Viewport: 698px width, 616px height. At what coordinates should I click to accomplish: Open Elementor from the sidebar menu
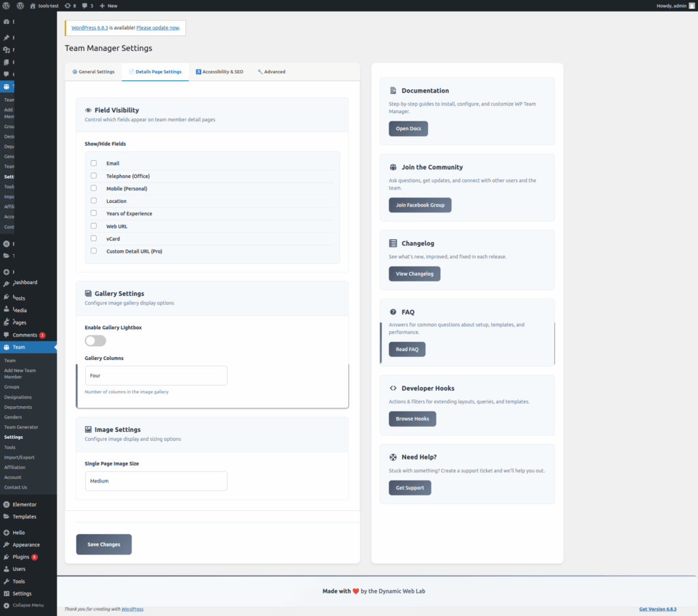tap(24, 504)
